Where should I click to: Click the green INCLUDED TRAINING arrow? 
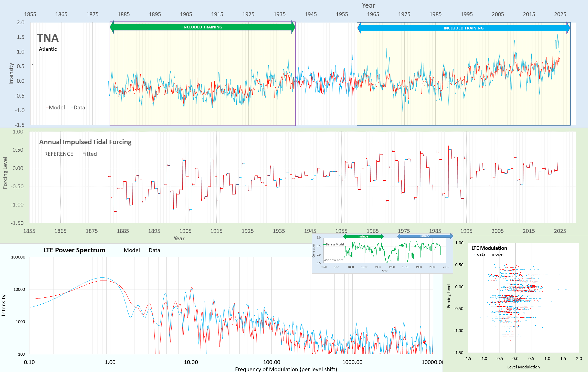[x=202, y=27]
